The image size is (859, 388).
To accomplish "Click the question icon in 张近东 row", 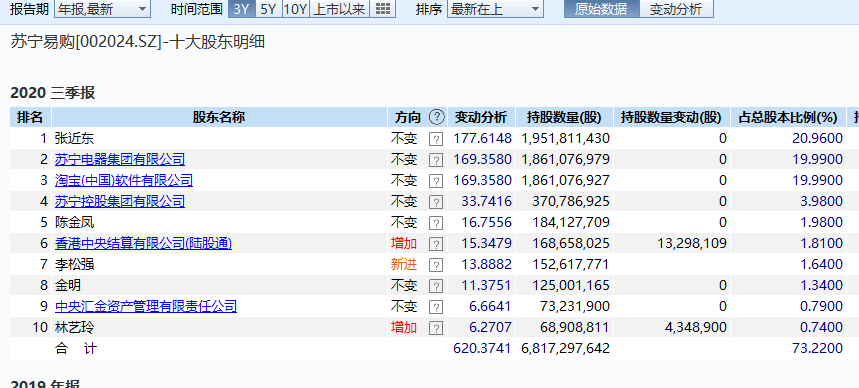I will coord(436,139).
